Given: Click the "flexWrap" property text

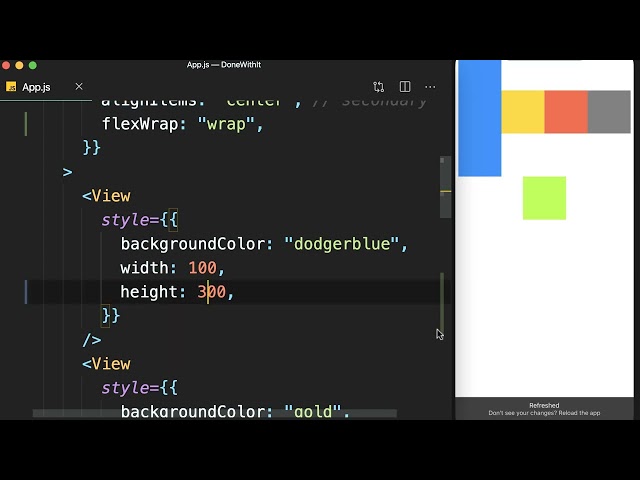Looking at the screenshot, I should point(140,124).
